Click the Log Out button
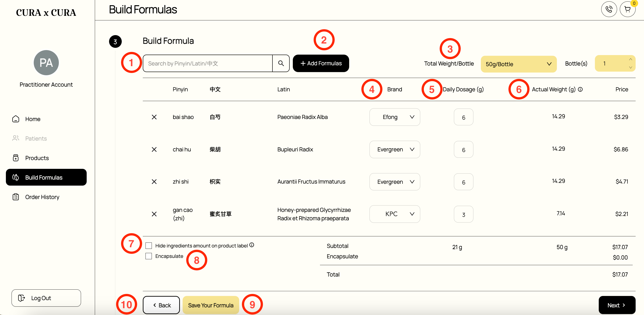The image size is (644, 315). (46, 298)
